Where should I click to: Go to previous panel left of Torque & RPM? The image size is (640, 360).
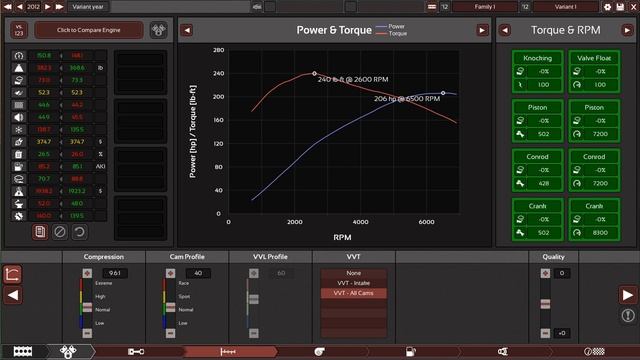(504, 30)
